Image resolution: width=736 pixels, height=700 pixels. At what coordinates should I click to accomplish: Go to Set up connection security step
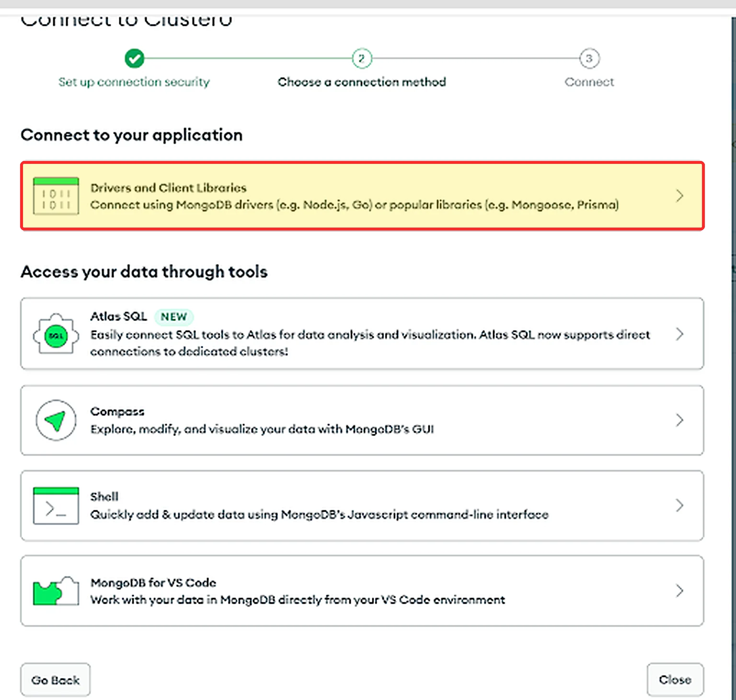pyautogui.click(x=134, y=82)
